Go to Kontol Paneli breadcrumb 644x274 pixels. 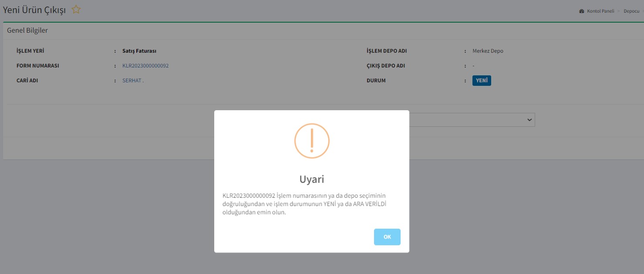(600, 11)
